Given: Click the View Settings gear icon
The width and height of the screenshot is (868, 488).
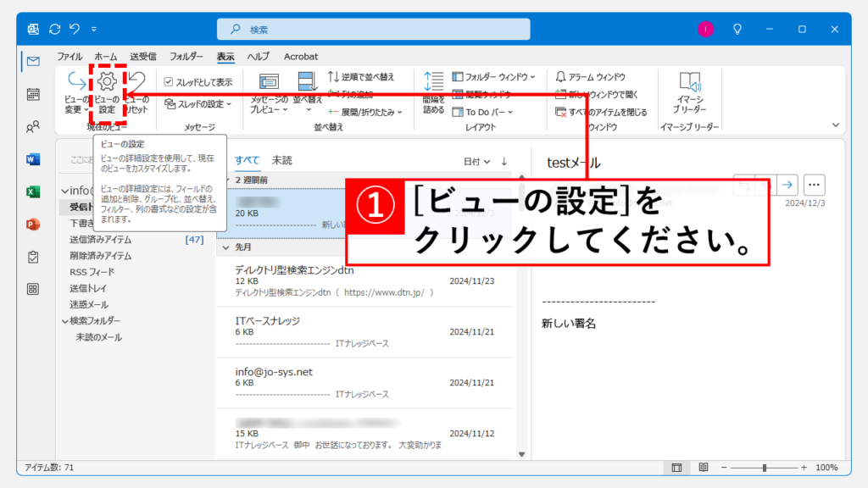Looking at the screenshot, I should tap(107, 83).
